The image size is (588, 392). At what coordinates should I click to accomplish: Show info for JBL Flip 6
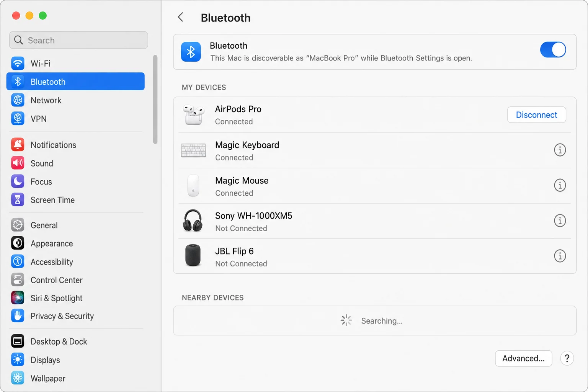pos(560,256)
